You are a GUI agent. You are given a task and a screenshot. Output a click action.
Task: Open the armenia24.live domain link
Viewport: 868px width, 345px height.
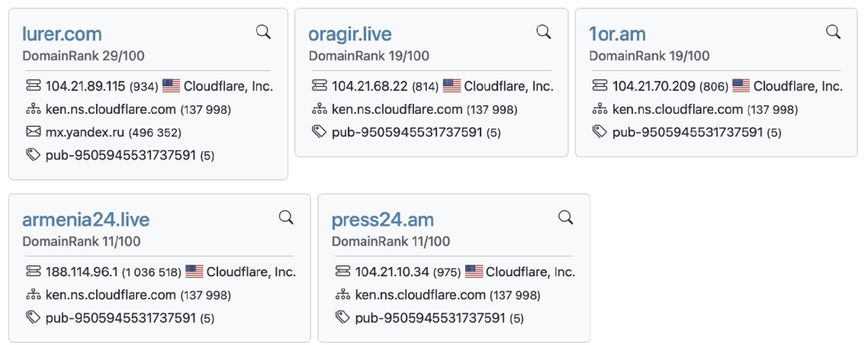[x=85, y=220]
